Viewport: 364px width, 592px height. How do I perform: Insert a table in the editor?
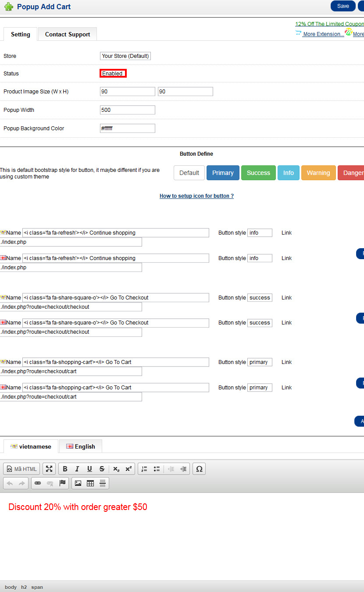[x=90, y=483]
